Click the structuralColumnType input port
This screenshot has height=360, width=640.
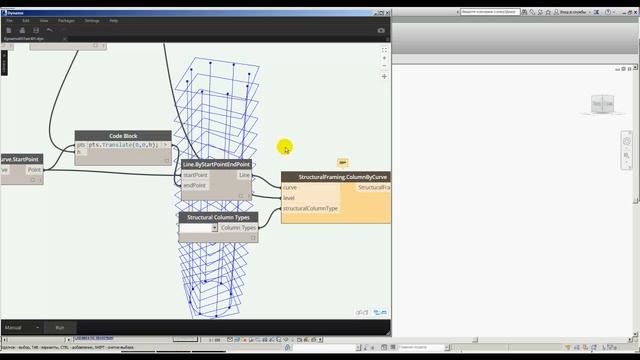click(x=310, y=208)
